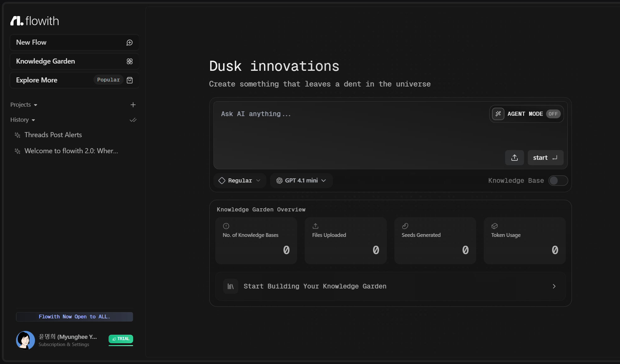Open Subscription & Settings
620x364 pixels.
(x=64, y=344)
